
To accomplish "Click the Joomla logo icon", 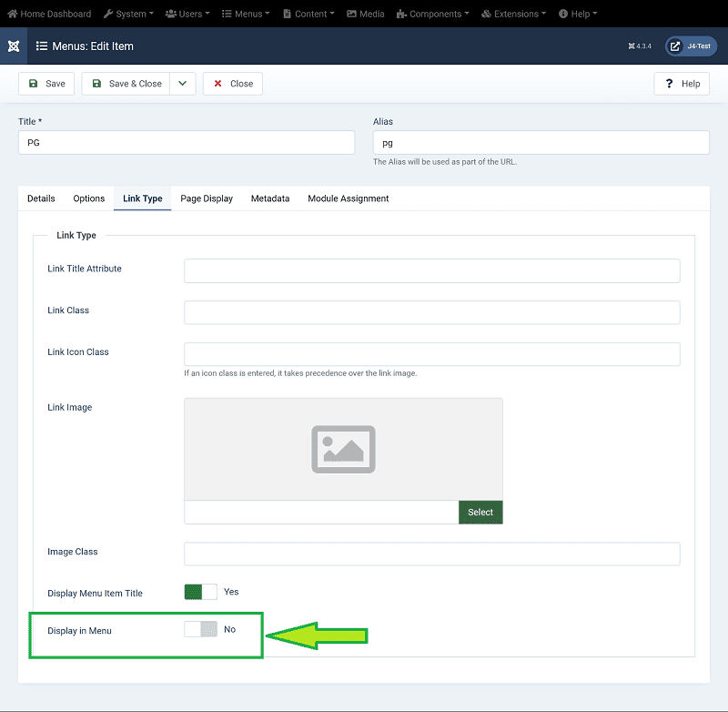I will pos(14,46).
